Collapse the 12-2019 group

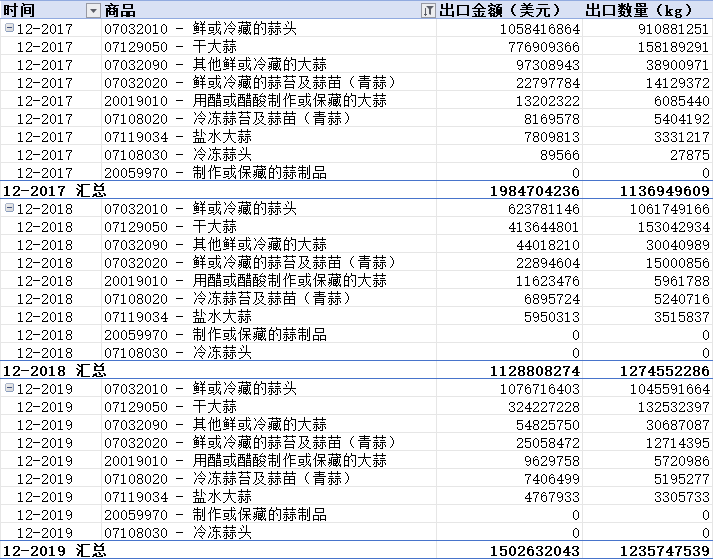click(x=9, y=388)
